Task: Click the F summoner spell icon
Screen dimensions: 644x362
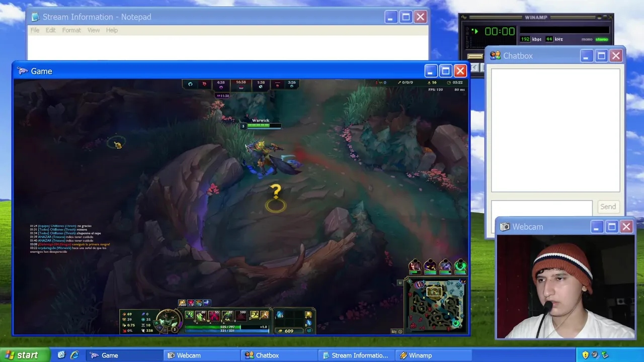Action: [265, 315]
